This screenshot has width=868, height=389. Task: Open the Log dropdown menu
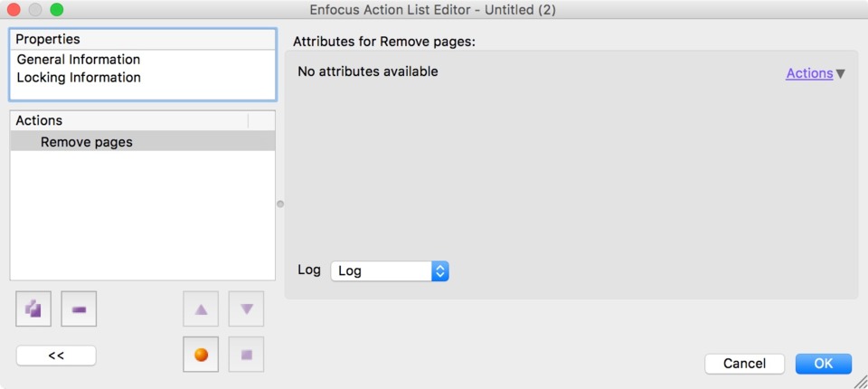[x=390, y=271]
